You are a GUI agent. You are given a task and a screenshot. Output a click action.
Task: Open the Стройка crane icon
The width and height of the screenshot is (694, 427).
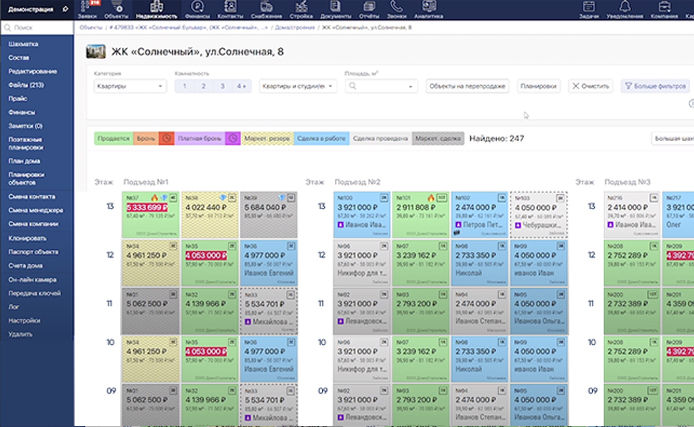point(301,6)
